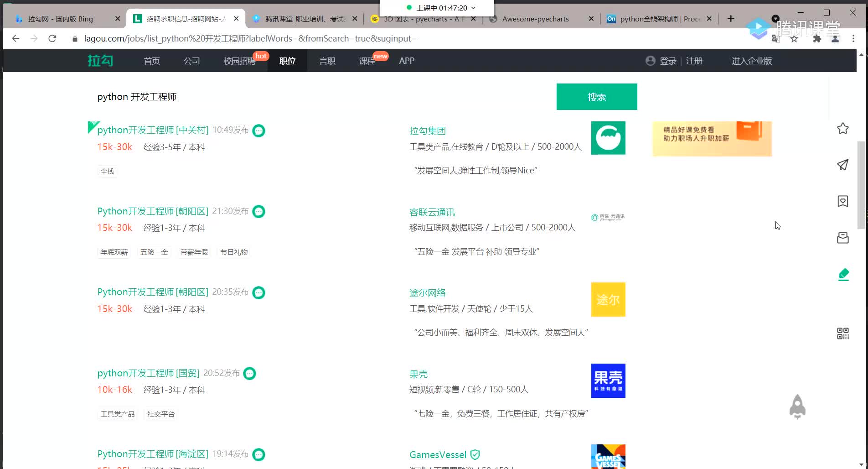The width and height of the screenshot is (868, 469).
Task: Click the 精品好课免费看 ad banner
Action: click(x=712, y=139)
